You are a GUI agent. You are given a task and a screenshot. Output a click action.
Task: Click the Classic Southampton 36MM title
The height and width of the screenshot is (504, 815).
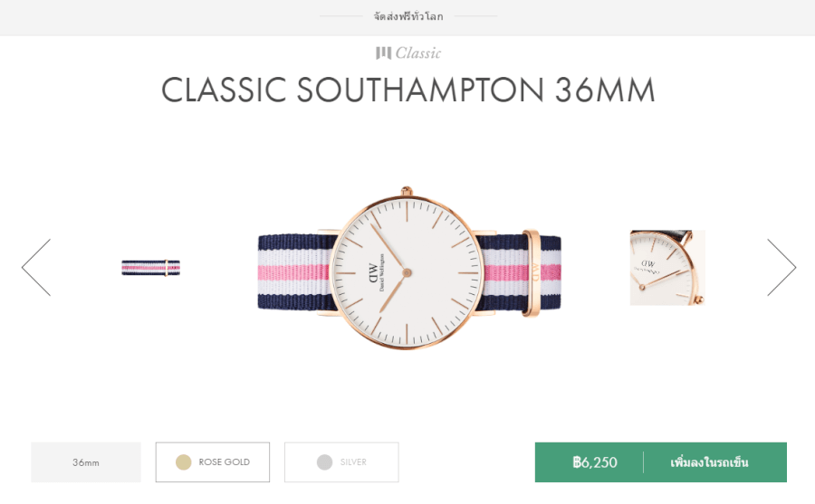407,90
